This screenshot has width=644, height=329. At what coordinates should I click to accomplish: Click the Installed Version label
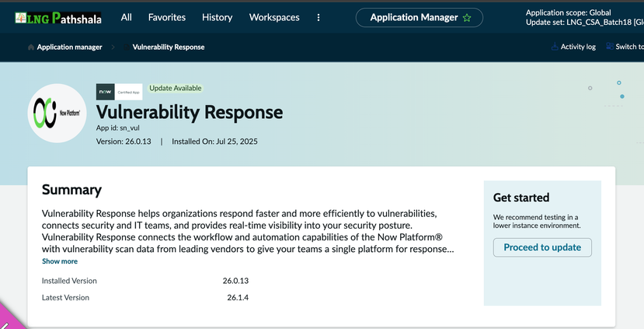pos(69,281)
